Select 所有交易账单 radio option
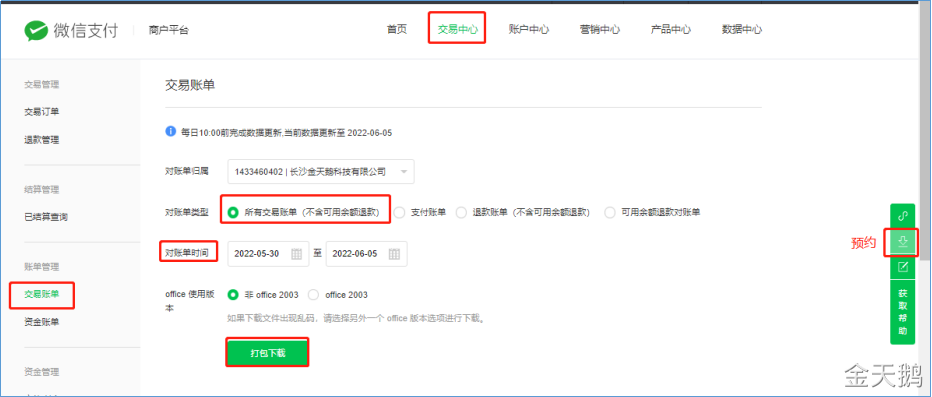The height and width of the screenshot is (397, 932). [x=233, y=212]
